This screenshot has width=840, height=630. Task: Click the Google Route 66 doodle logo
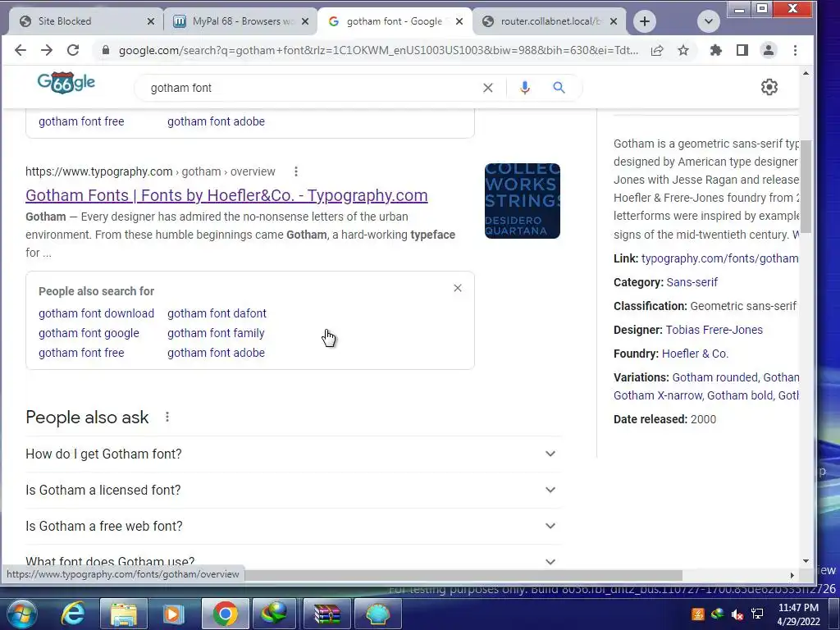66,83
